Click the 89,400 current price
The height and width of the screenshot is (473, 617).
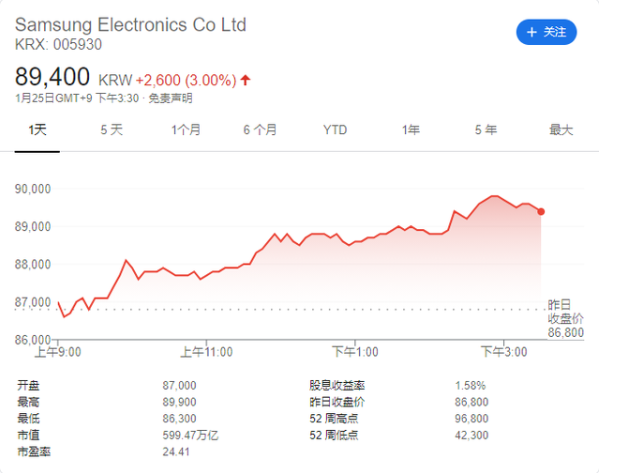point(52,76)
